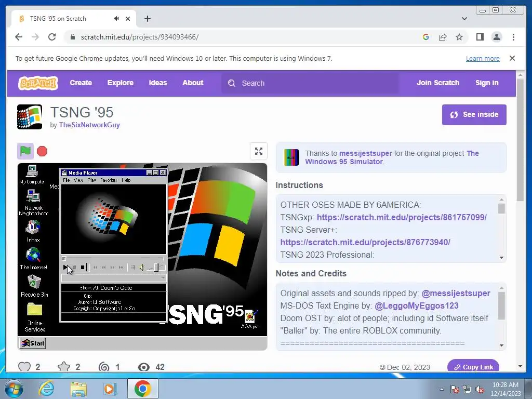Click the address bar URL
532x399 pixels.
pos(139,37)
